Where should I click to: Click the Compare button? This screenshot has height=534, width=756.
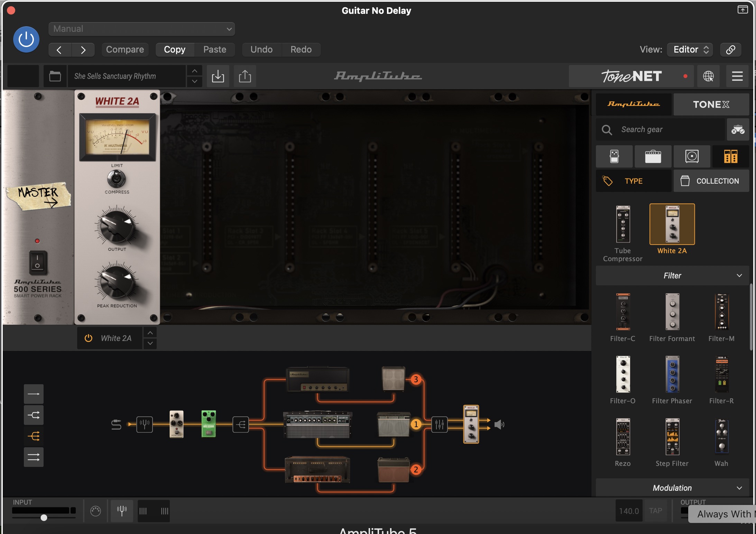tap(125, 50)
